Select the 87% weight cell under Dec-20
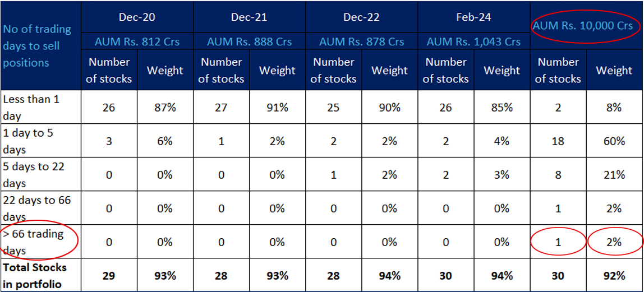Image resolution: width=644 pixels, height=292 pixels. pyautogui.click(x=165, y=107)
